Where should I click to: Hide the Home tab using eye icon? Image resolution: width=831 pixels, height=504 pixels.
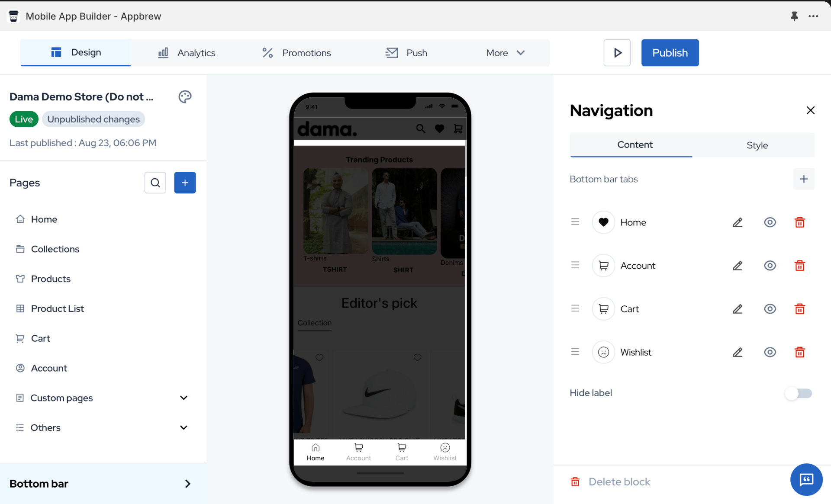pos(770,222)
